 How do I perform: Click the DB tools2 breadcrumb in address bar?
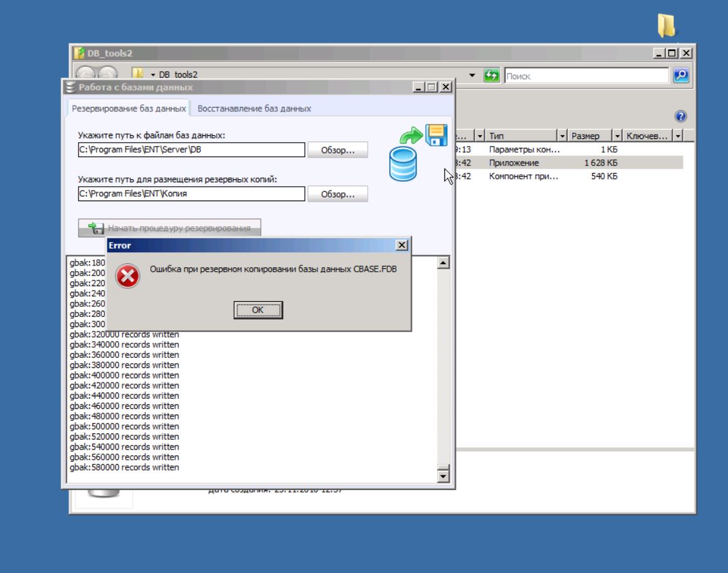[x=179, y=74]
